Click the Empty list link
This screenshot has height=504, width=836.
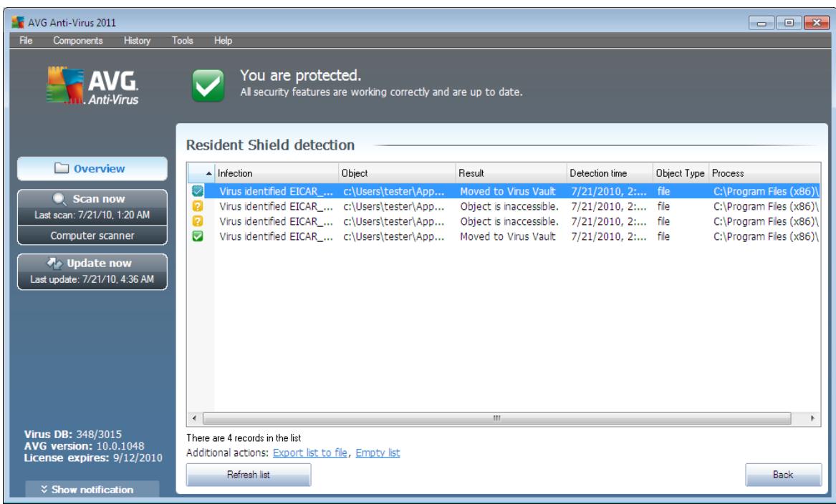378,453
